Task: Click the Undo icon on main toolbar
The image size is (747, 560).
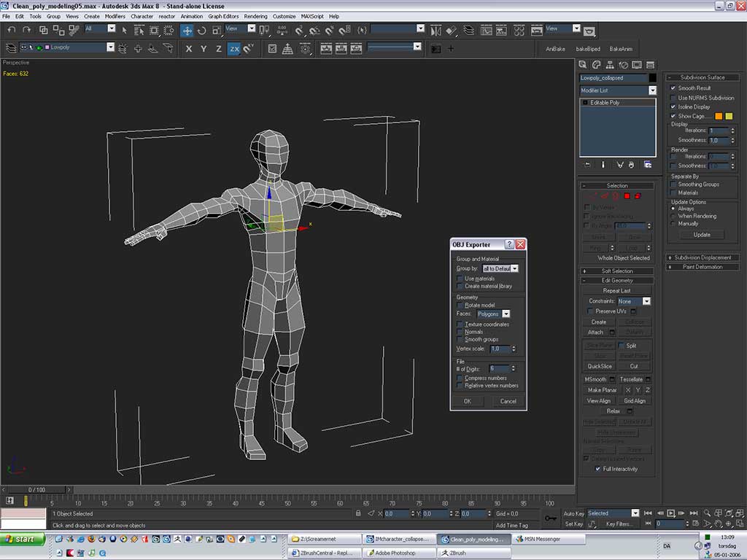Action: tap(9, 30)
